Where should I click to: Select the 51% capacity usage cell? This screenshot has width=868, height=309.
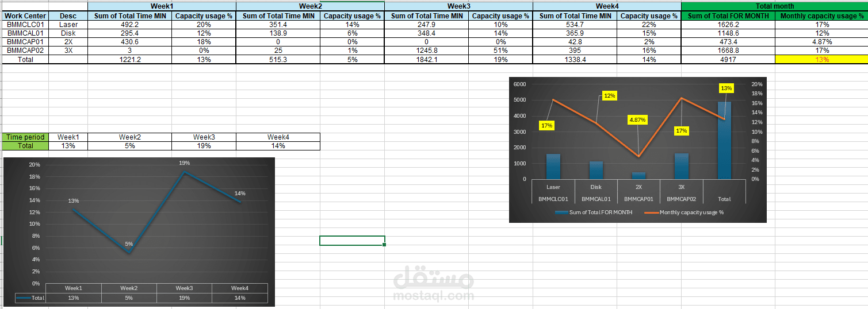[x=500, y=51]
